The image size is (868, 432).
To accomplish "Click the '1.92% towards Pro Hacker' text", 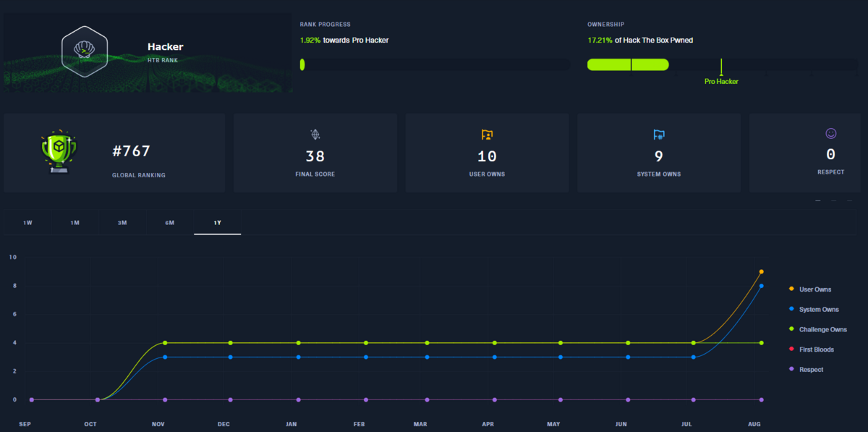I will 344,41.
